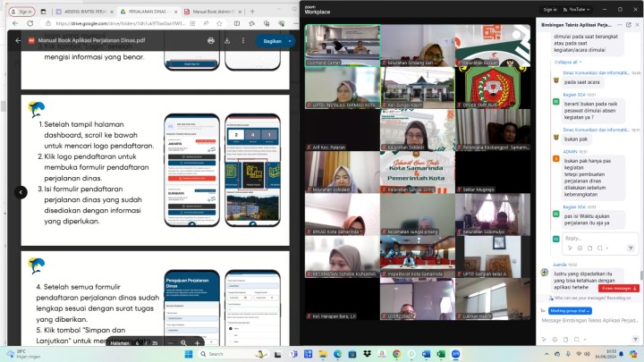Open text formatting in chat composer
The height and width of the screenshot is (362, 644).
click(x=544, y=340)
